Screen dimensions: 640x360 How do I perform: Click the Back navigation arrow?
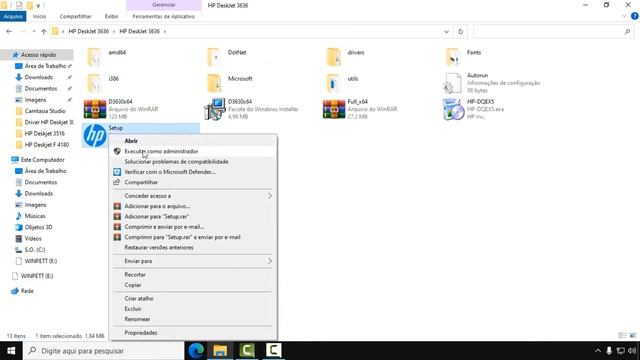(9, 31)
